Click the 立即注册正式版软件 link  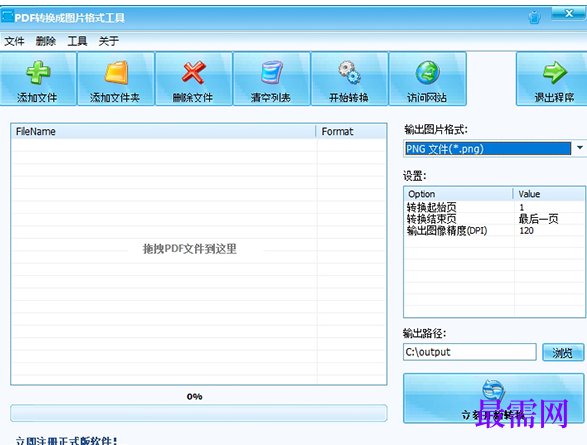pyautogui.click(x=66, y=441)
